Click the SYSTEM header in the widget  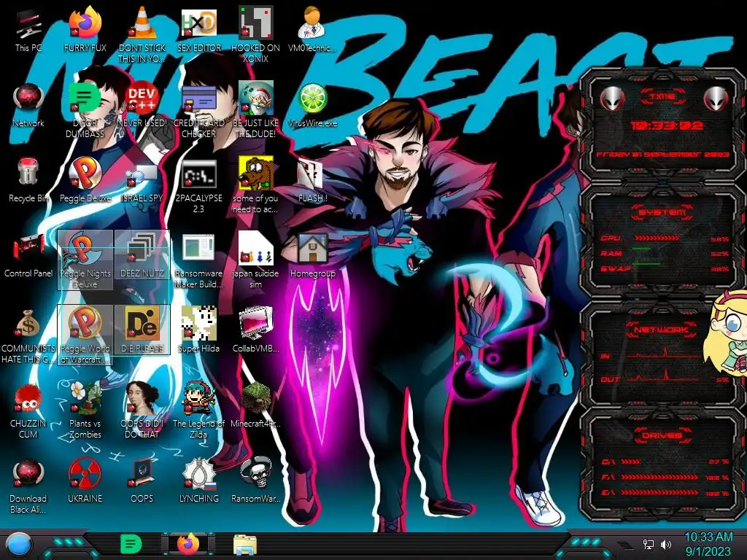click(662, 212)
